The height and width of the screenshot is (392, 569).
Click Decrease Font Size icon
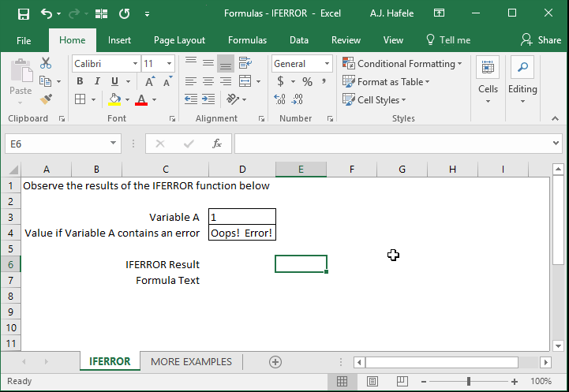click(167, 81)
